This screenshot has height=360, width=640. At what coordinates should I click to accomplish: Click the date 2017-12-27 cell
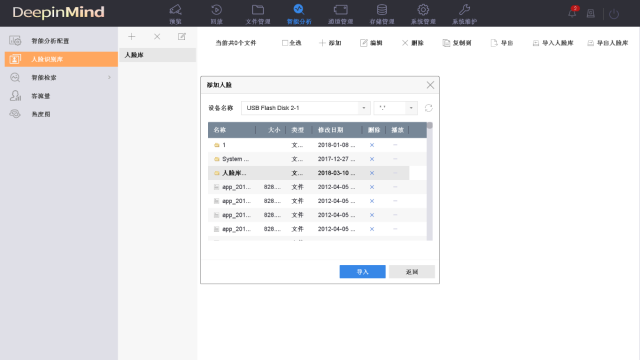(337, 159)
